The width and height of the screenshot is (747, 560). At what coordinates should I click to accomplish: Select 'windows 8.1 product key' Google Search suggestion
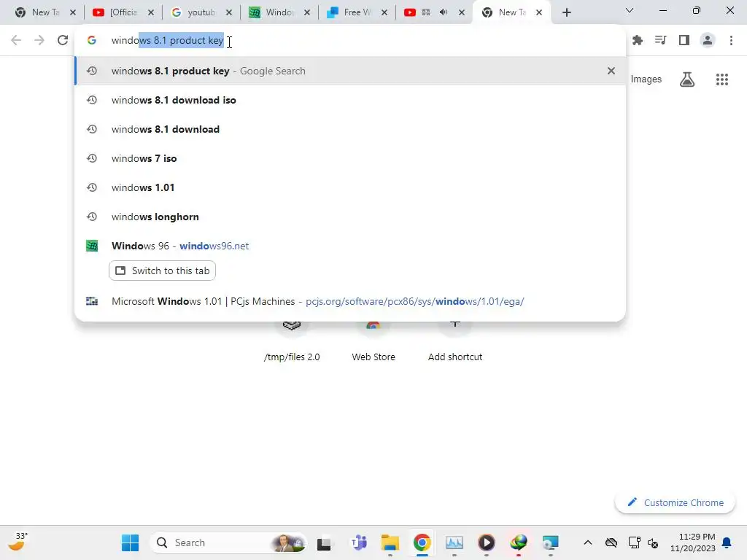pos(350,71)
